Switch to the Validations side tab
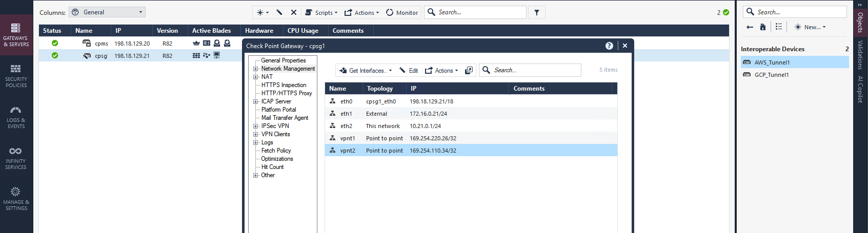Screen dimensions: 868x233 click(860, 55)
